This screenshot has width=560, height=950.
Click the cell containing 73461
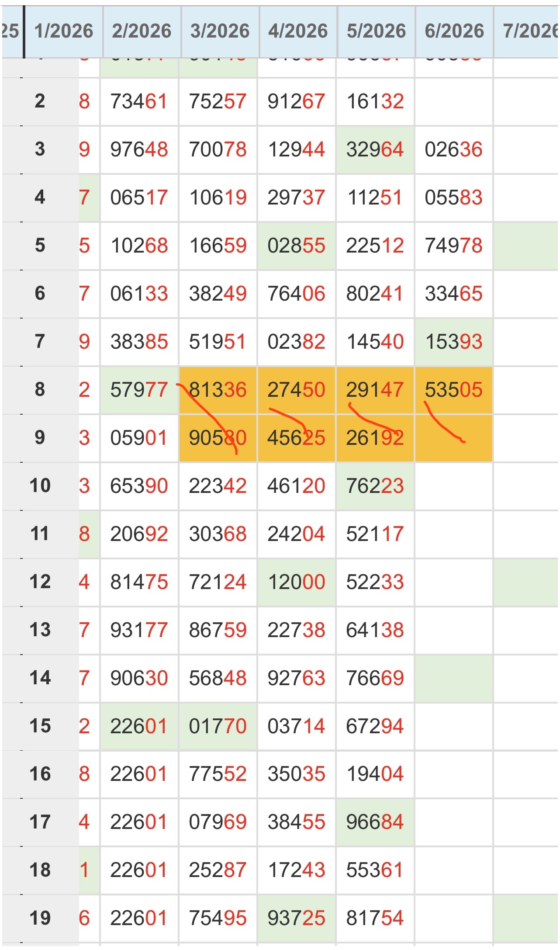click(x=139, y=102)
